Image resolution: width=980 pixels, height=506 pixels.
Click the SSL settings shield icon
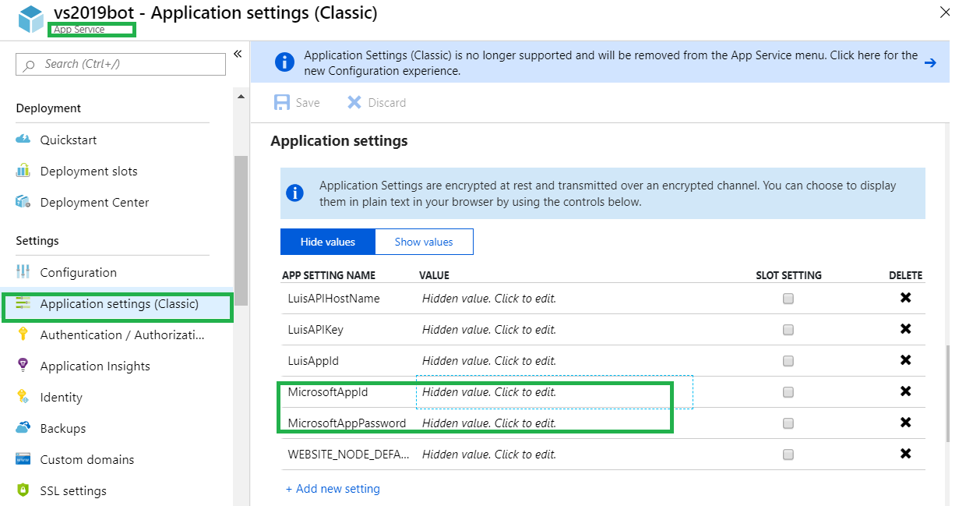pyautogui.click(x=23, y=490)
